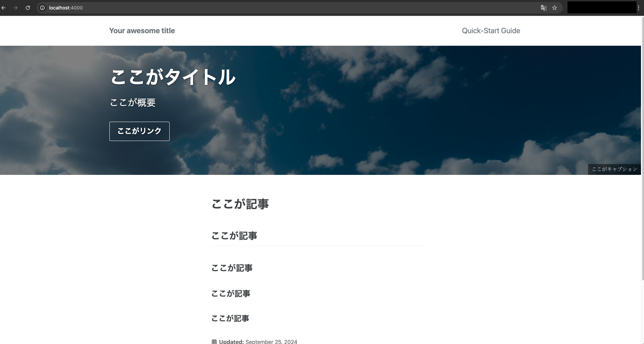
Task: Click the ここがリンク button on the hero image
Action: pos(139,131)
